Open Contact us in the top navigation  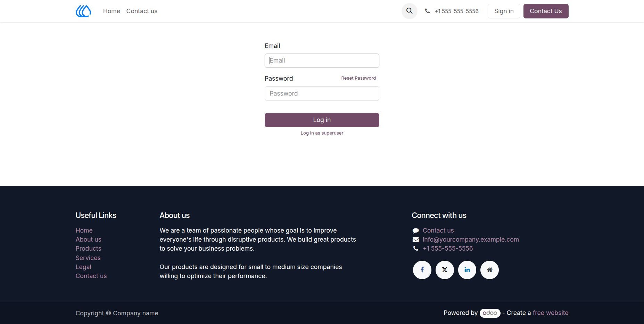point(142,11)
